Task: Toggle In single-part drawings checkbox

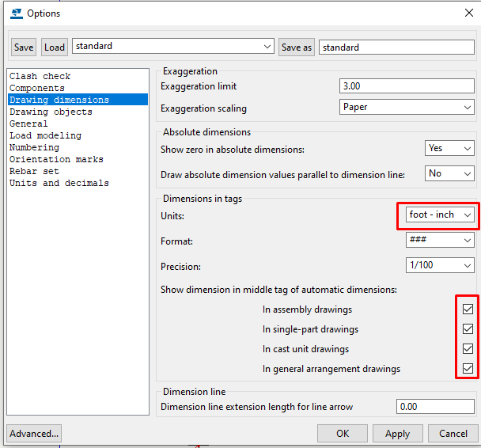Action: click(x=468, y=329)
